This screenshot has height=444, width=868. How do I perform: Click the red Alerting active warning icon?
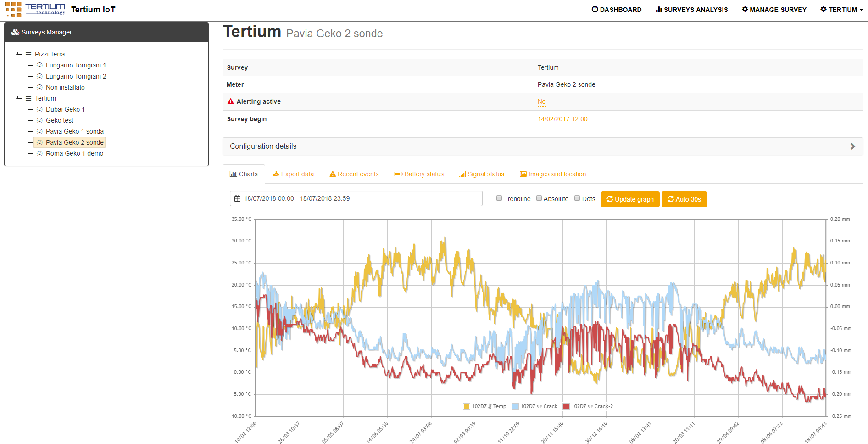[x=231, y=101]
